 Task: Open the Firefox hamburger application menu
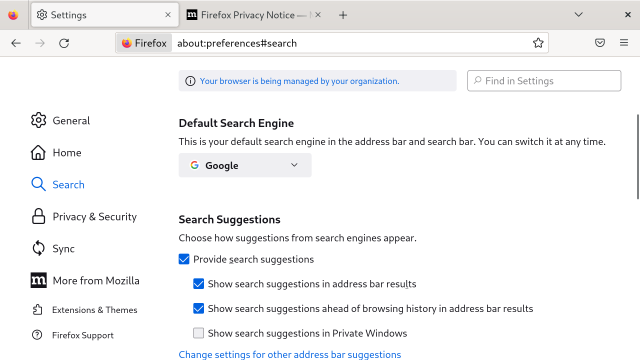[x=624, y=43]
